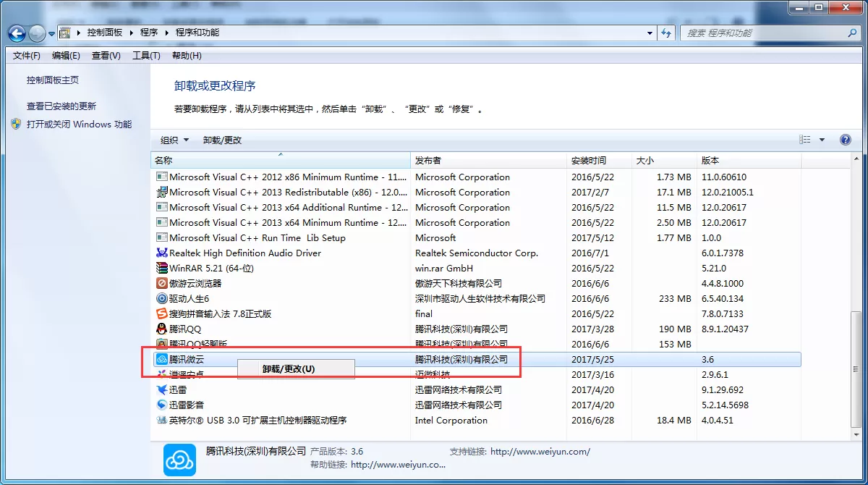Click the 英特尔 USB 3.0 driver icon
The height and width of the screenshot is (485, 868).
click(x=162, y=420)
